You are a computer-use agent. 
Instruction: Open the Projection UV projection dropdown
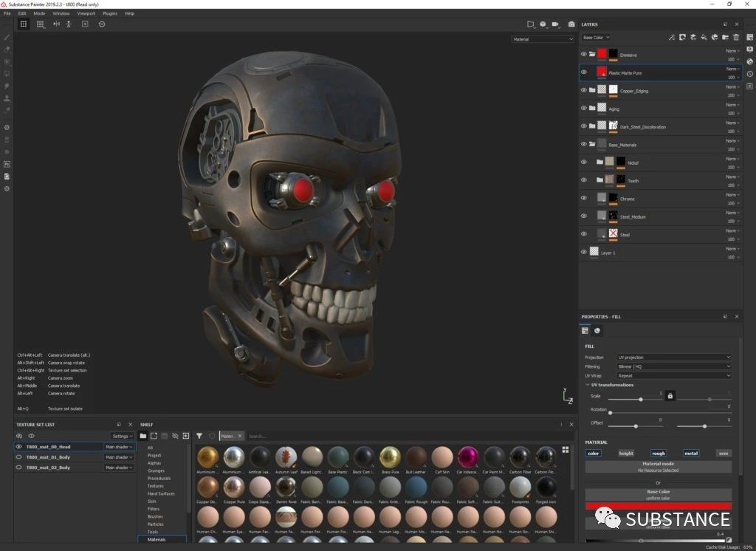673,357
